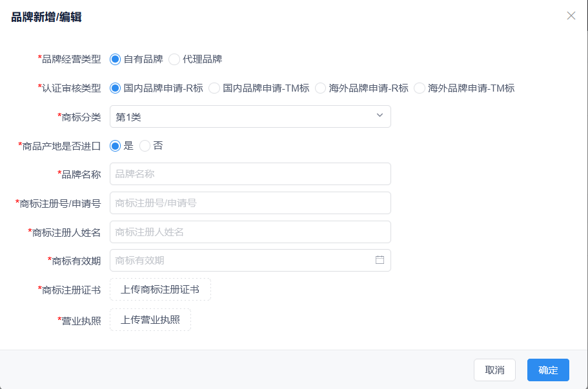This screenshot has height=389, width=588.
Task: Focus the 商标注册号/申请号 input field
Action: (x=250, y=203)
